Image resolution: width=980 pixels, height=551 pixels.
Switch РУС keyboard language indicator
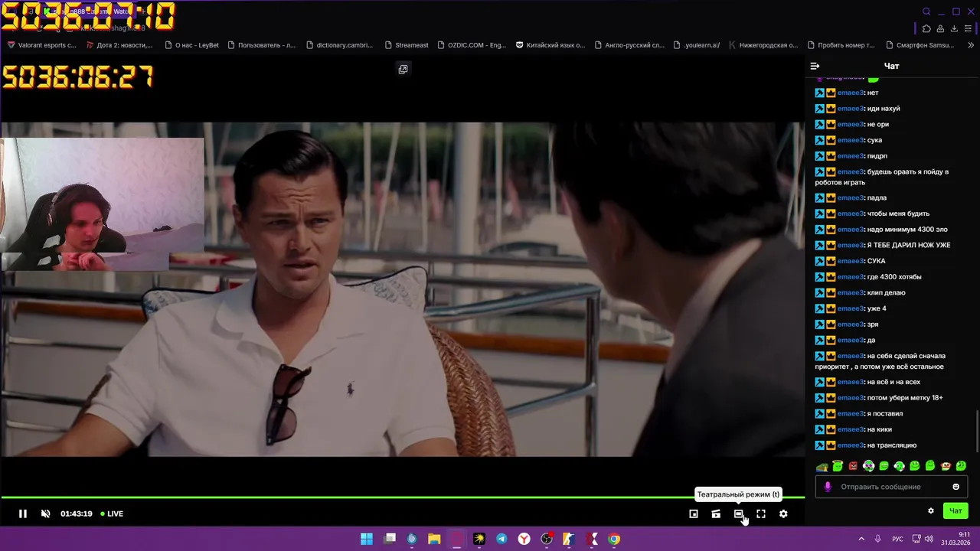(897, 539)
